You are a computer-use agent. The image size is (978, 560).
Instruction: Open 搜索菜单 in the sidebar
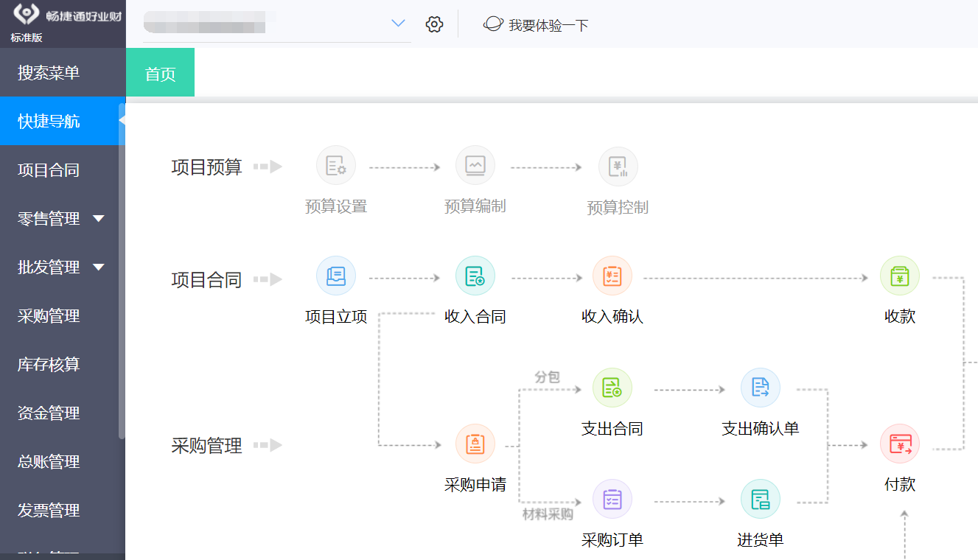(x=63, y=72)
